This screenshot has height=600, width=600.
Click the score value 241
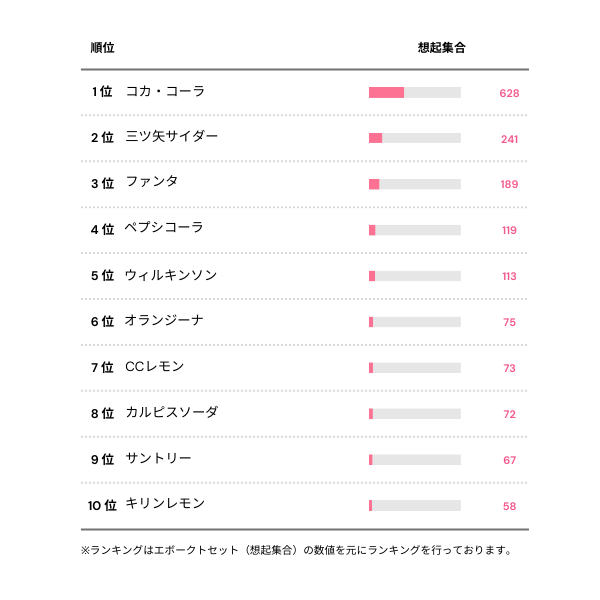(509, 139)
